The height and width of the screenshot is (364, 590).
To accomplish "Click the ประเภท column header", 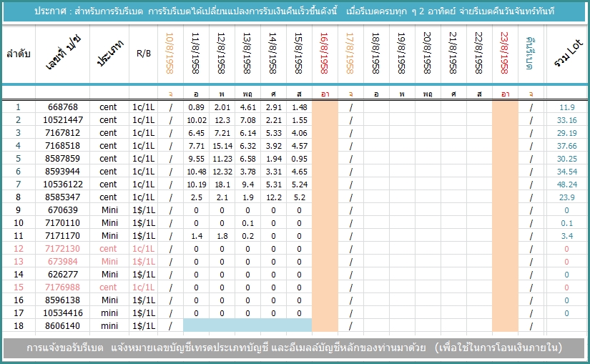I will 109,54.
